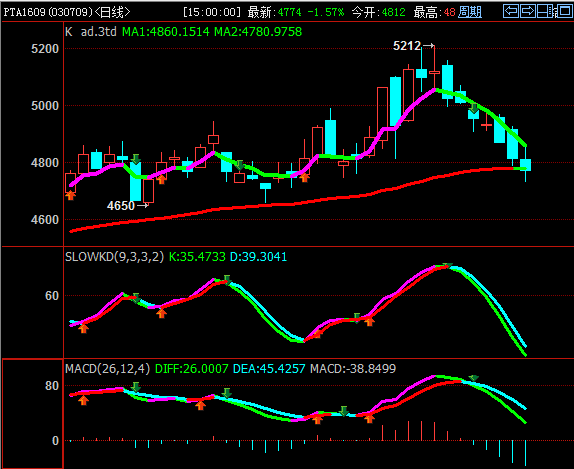Viewport: 574px width, 469px height.
Task: Click the timestamp [15:00:00] in header
Action: [212, 12]
